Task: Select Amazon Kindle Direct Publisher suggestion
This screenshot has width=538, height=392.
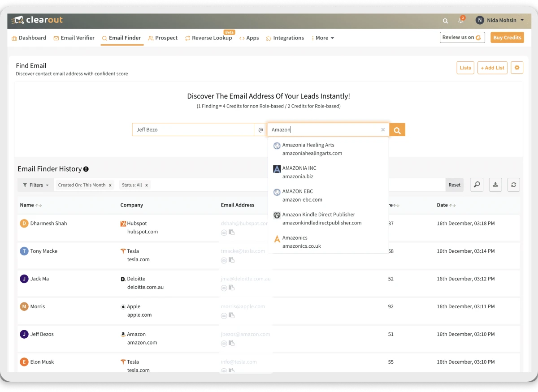Action: 328,219
